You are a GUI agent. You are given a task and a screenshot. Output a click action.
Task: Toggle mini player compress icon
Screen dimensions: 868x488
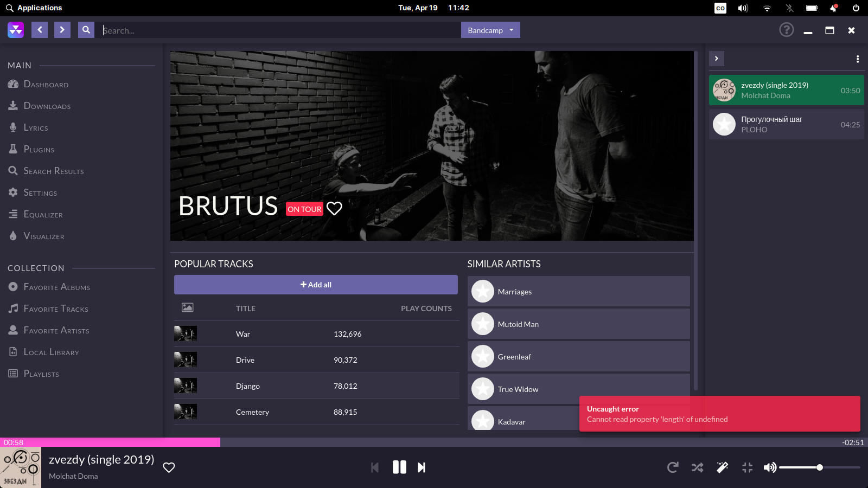tap(747, 467)
